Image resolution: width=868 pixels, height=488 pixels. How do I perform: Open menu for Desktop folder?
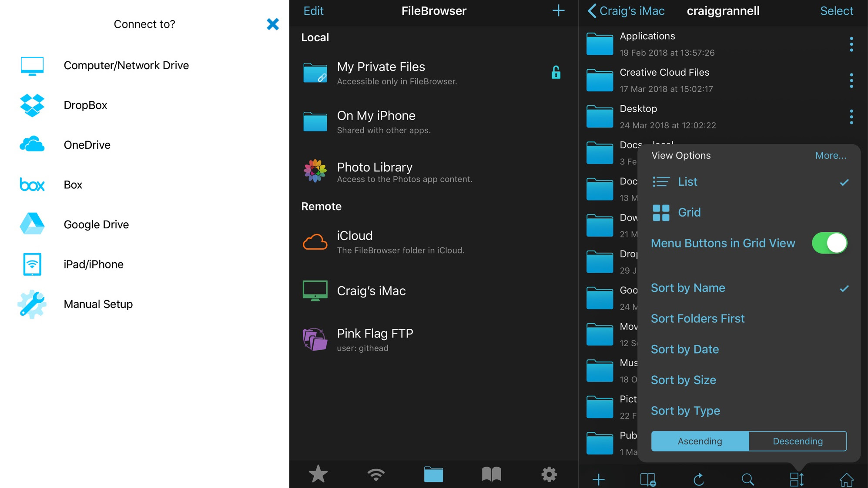(851, 117)
